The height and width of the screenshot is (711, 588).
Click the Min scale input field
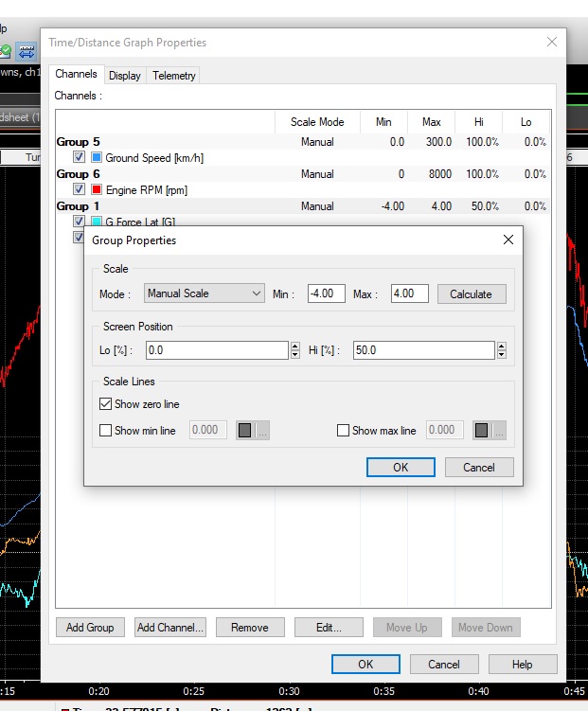pyautogui.click(x=327, y=293)
